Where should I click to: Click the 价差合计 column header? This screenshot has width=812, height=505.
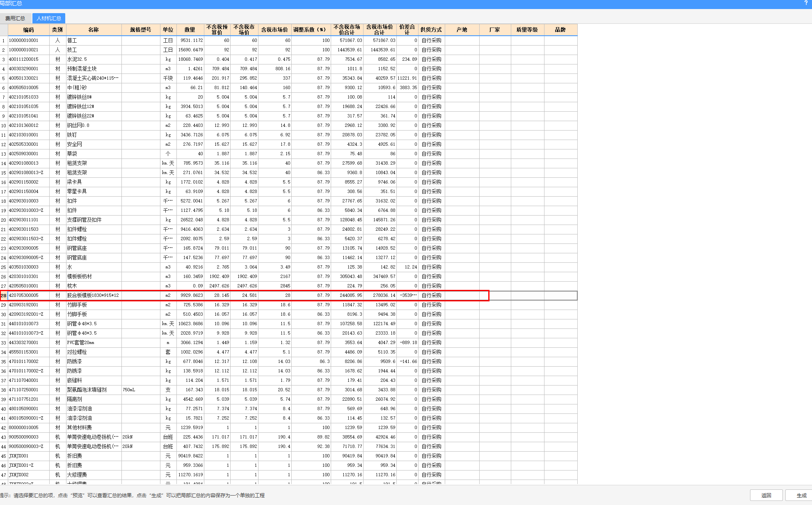tap(407, 30)
